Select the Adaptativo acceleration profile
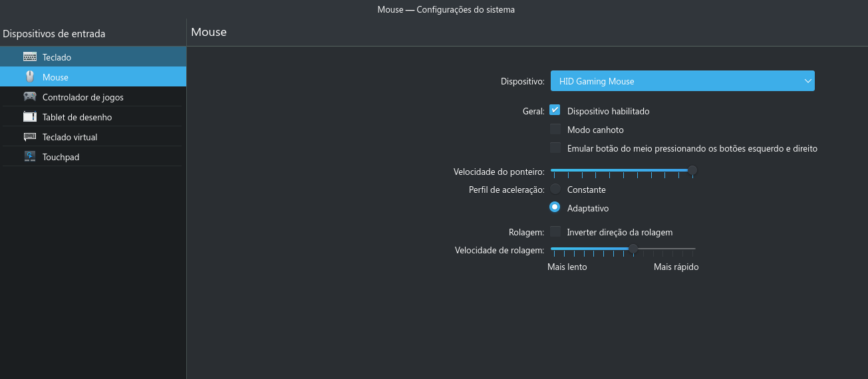The width and height of the screenshot is (868, 379). coord(555,207)
